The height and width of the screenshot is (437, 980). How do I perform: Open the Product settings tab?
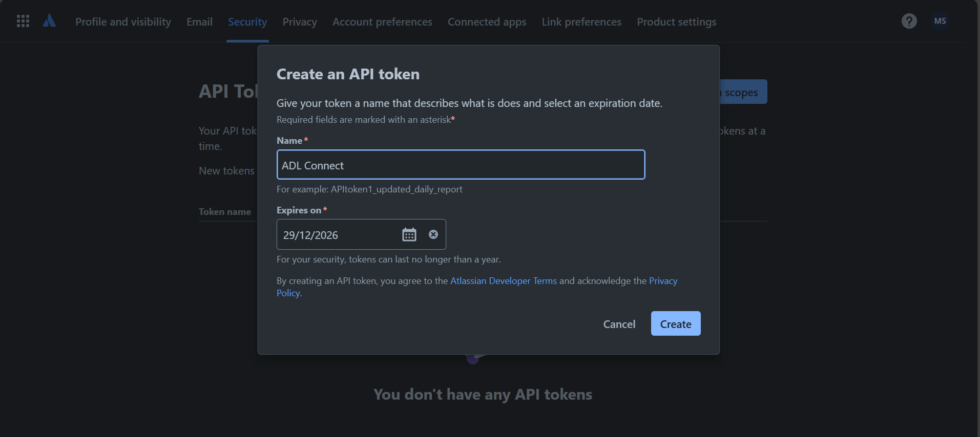[676, 22]
